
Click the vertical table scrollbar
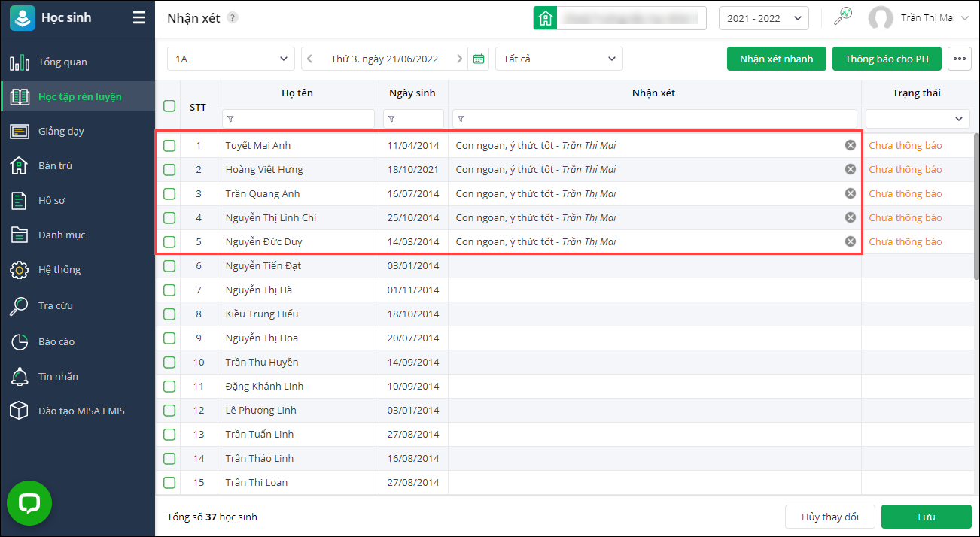976,207
